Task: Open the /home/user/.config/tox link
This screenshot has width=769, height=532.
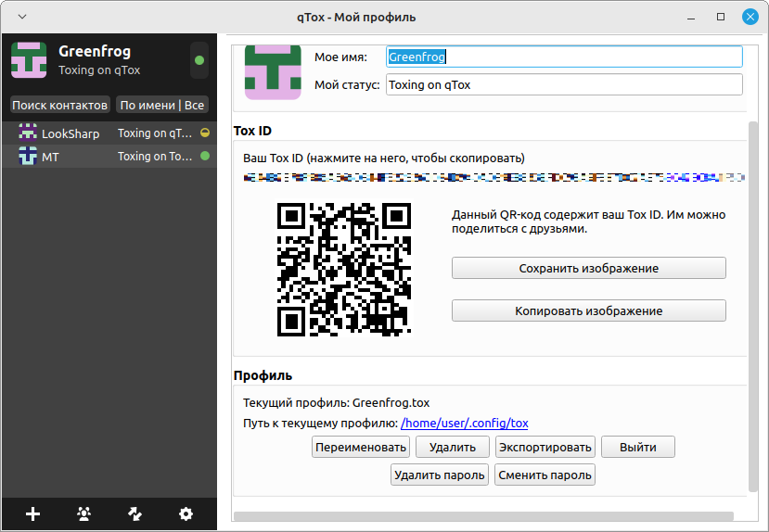Action: tap(465, 423)
